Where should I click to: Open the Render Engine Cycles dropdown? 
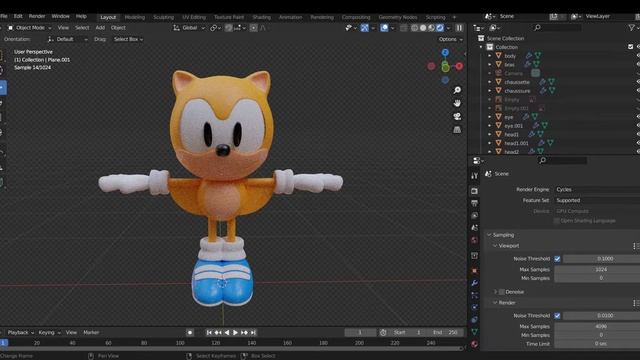coord(597,189)
